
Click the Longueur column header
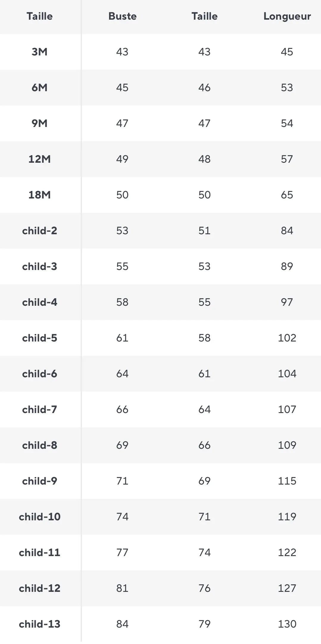point(287,16)
